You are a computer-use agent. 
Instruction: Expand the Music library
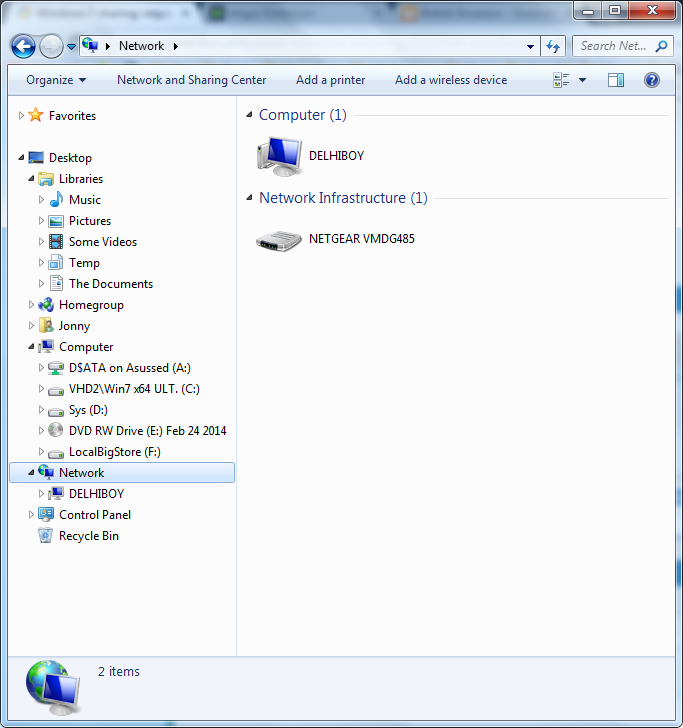coord(41,200)
